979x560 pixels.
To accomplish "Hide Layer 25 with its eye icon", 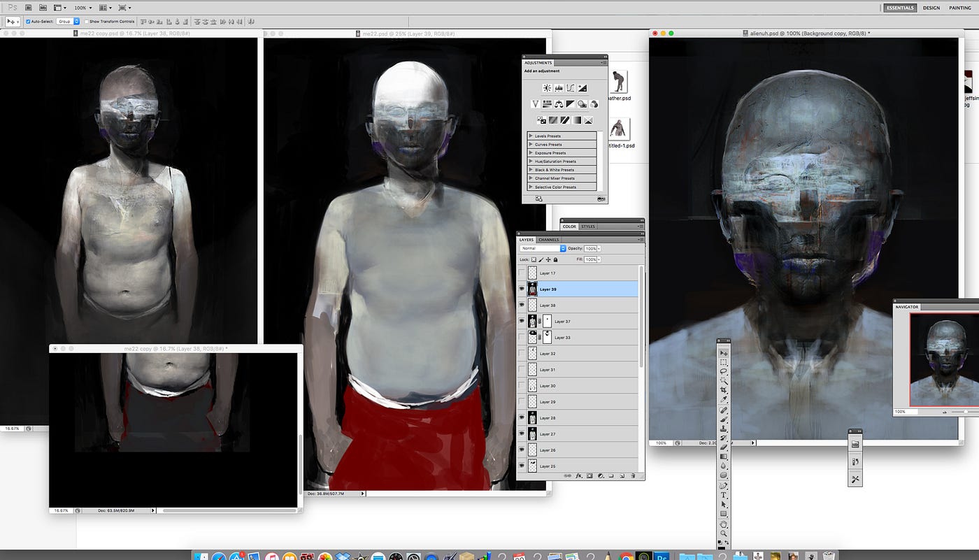I will point(522,466).
